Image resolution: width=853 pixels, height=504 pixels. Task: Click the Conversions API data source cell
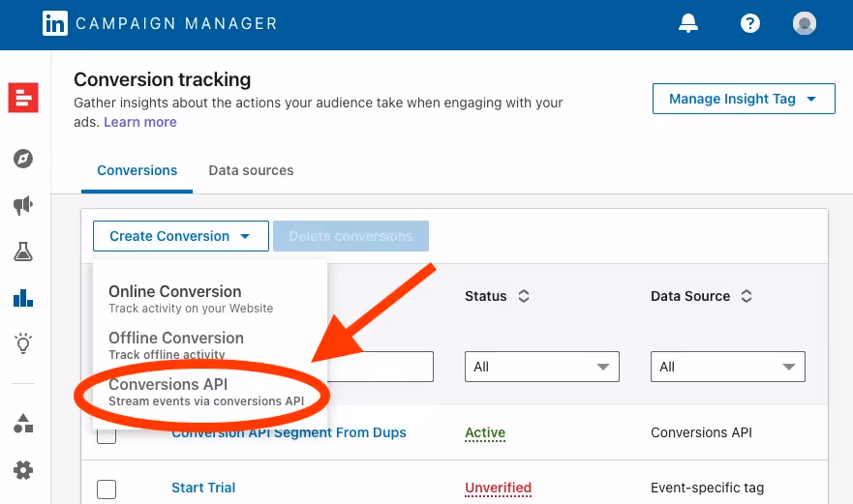point(701,432)
